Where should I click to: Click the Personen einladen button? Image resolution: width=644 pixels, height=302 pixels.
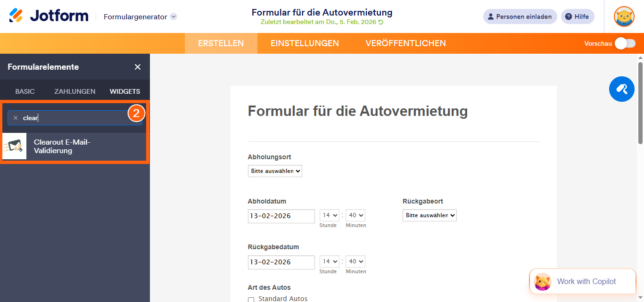pos(520,16)
